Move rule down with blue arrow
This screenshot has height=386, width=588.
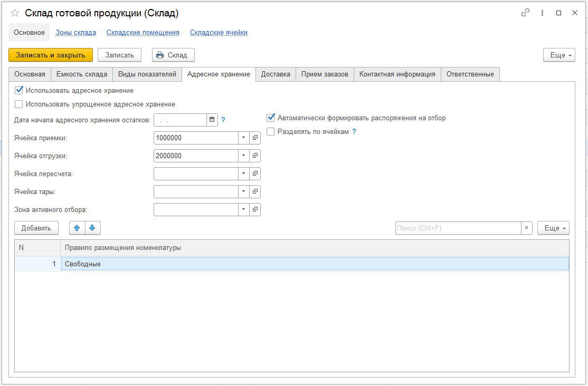click(92, 228)
